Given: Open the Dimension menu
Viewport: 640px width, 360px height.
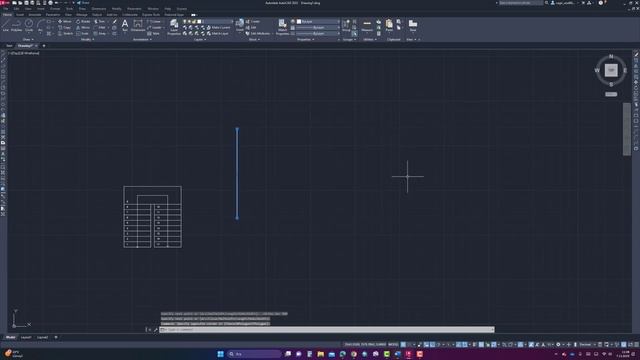Looking at the screenshot, I should [99, 9].
